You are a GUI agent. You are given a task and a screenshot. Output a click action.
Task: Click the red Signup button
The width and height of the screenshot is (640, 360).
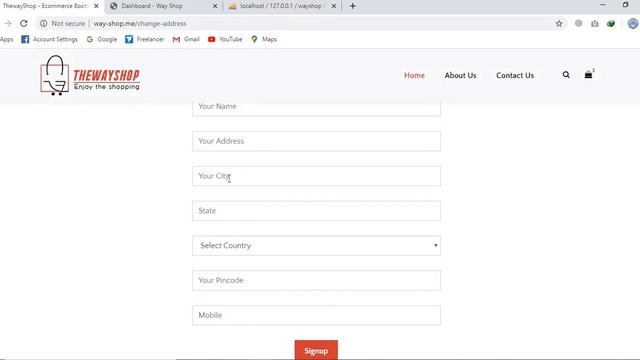pyautogui.click(x=316, y=350)
